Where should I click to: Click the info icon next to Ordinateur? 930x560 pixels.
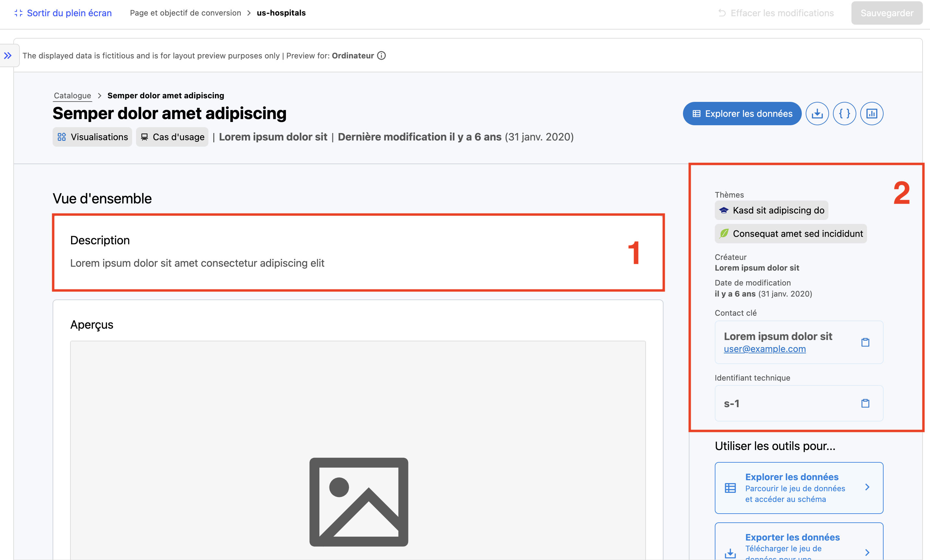point(382,55)
